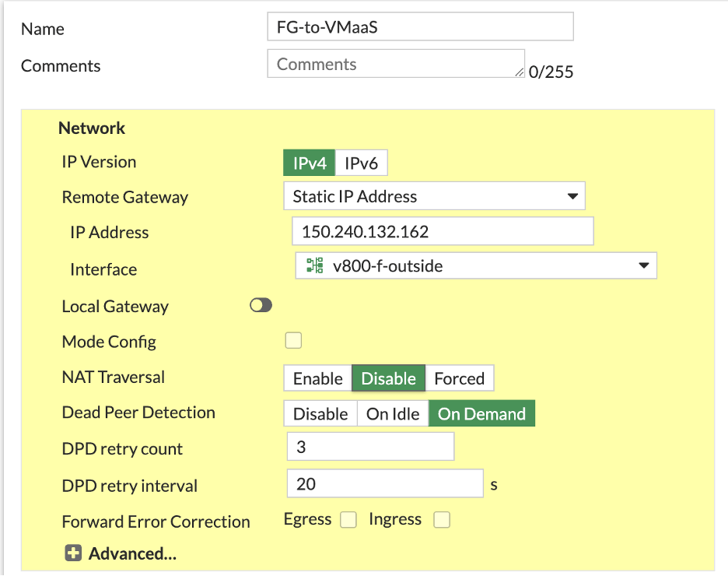Expand the Advanced section
Image resolution: width=728 pixels, height=576 pixels.
132,553
